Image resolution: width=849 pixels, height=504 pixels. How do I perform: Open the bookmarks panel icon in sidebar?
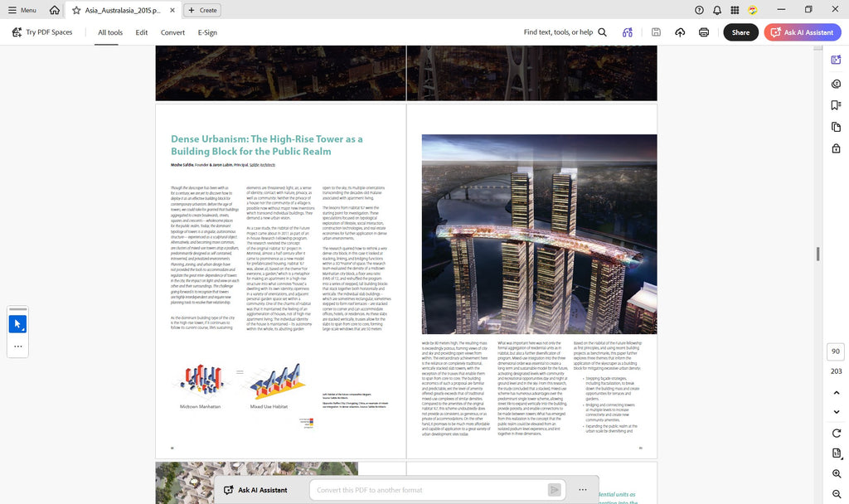point(836,105)
